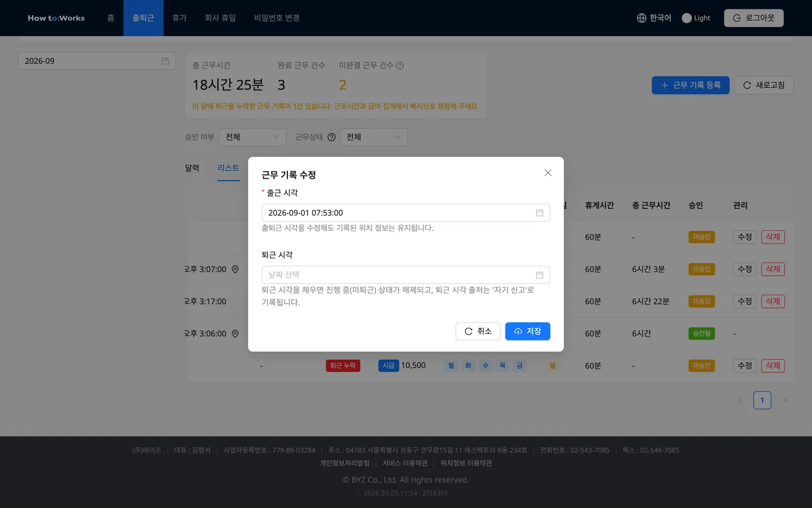Open the 2026-09 month picker
The image size is (812, 508).
[97, 61]
